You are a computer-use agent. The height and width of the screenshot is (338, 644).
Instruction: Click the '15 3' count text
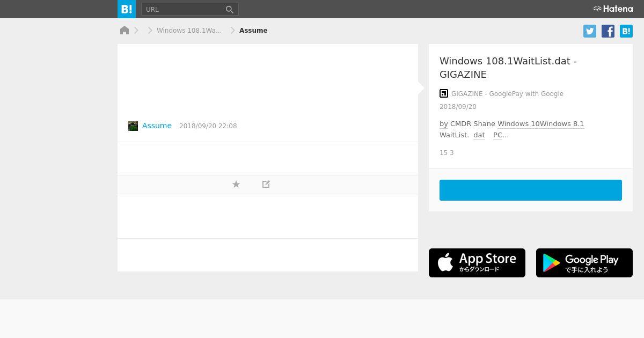tap(447, 153)
